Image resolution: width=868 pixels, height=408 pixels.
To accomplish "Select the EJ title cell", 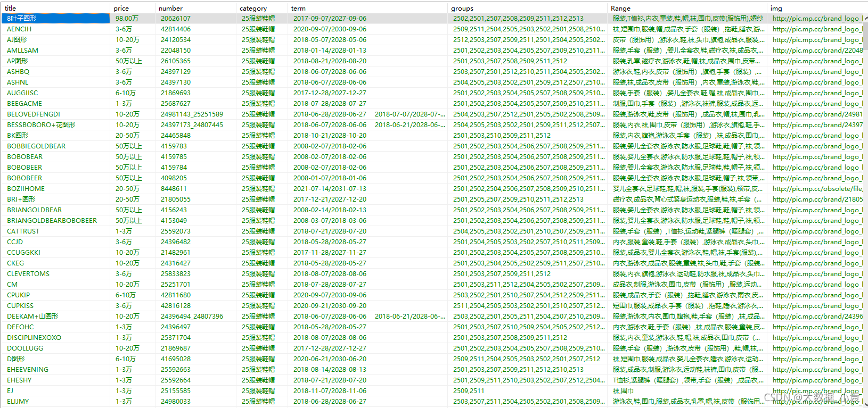I will click(55, 391).
